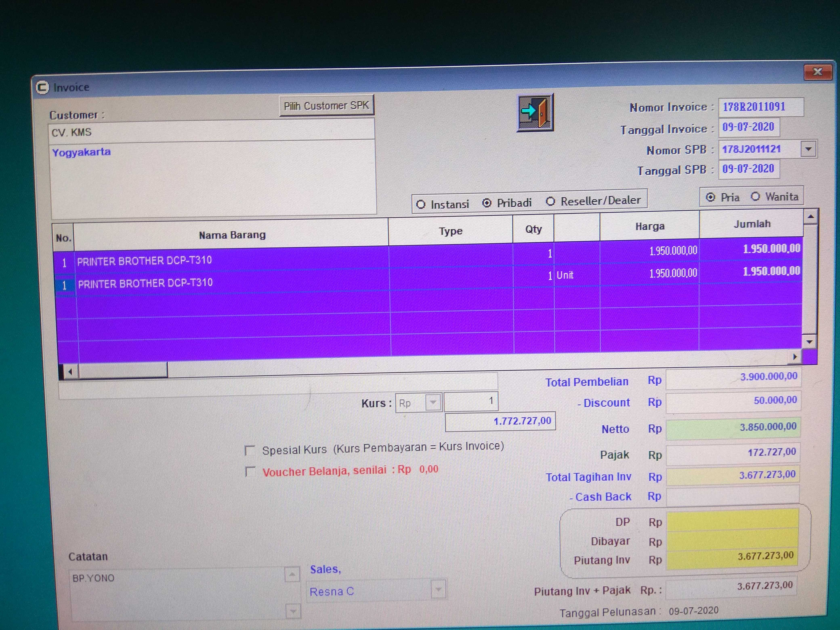The image size is (840, 630).
Task: Click the exit door icon
Action: tap(535, 112)
